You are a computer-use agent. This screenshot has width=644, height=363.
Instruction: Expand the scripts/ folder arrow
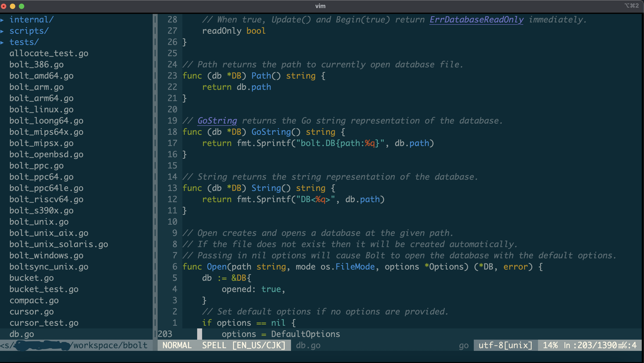[x=2, y=31]
